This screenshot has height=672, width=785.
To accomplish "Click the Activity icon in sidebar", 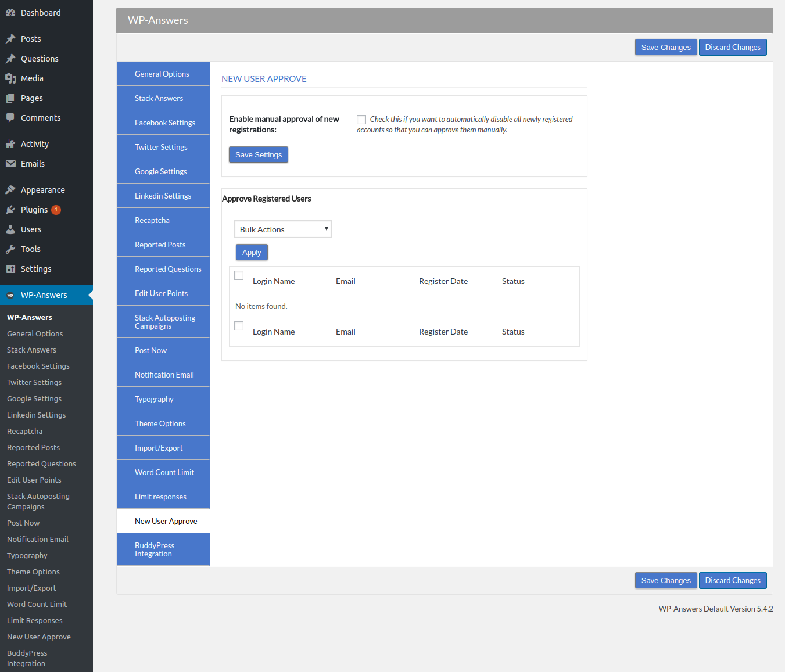I will coord(10,144).
